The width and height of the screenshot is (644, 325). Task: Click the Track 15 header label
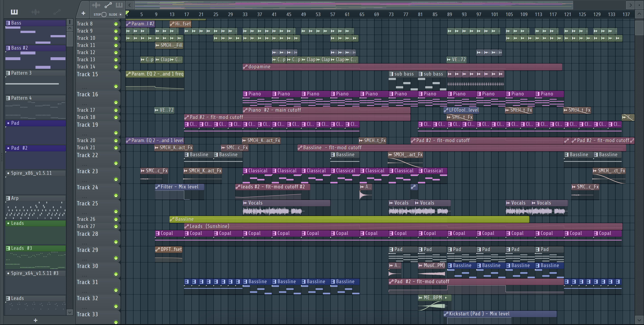pos(87,74)
